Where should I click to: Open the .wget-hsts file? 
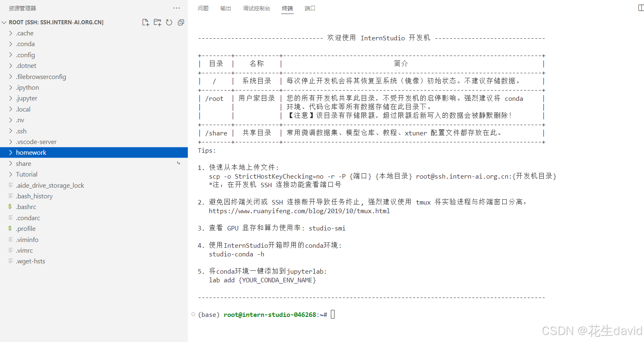tap(94, 261)
